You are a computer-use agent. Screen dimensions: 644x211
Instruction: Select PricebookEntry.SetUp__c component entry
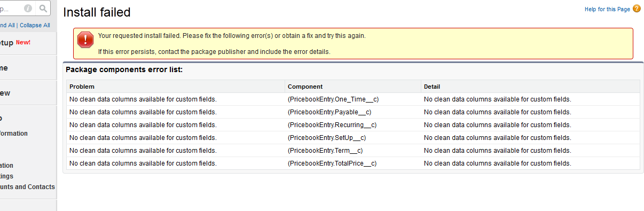point(327,138)
